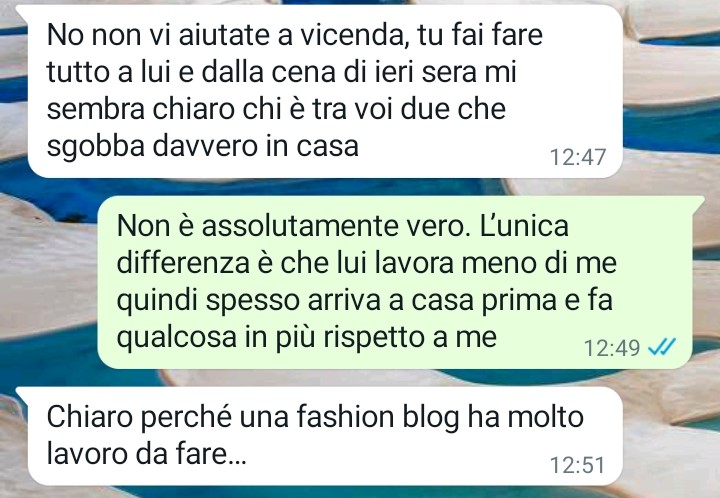Click 'L'unica' in the green bubble
The width and height of the screenshot is (720, 498).
coord(523,226)
